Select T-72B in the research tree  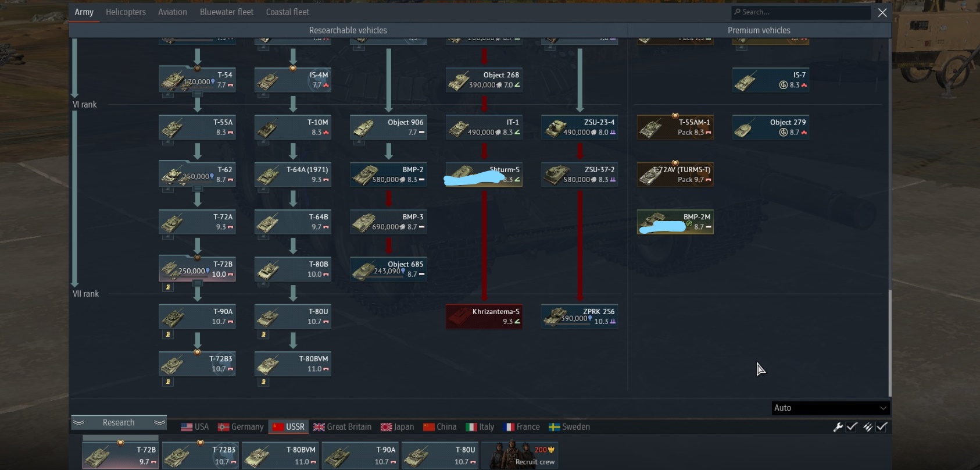pos(197,269)
